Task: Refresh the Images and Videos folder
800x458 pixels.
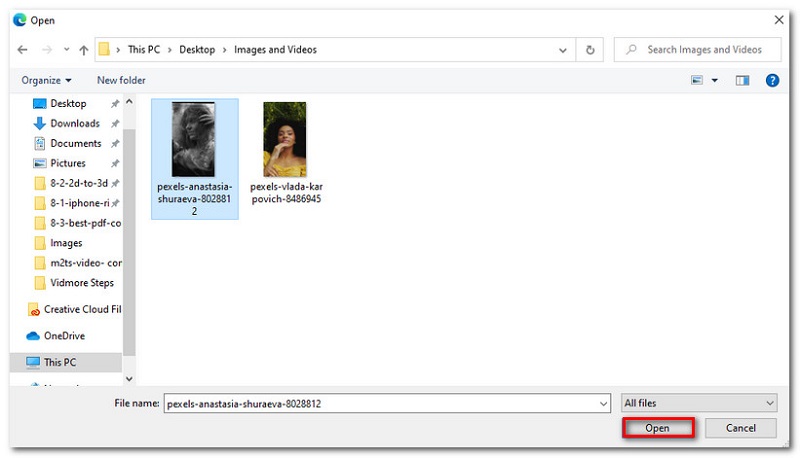Action: pos(591,49)
